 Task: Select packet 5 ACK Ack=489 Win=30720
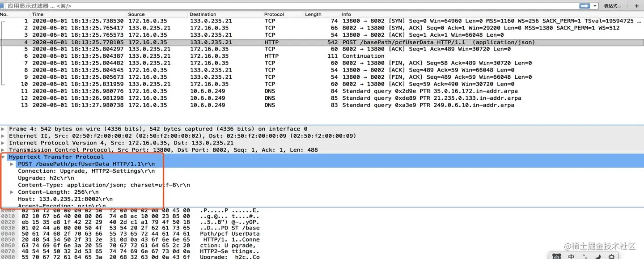click(x=322, y=49)
